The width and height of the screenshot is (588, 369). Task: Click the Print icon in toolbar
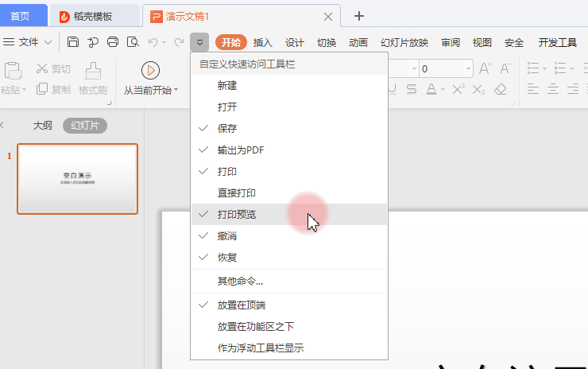[x=113, y=42]
